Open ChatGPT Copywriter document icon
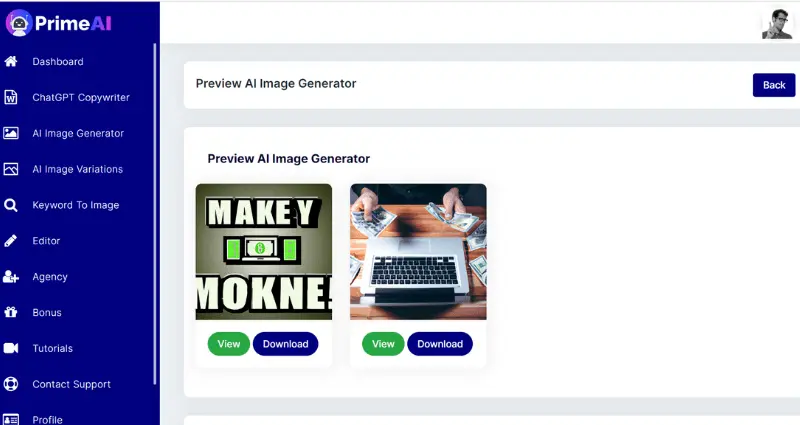 point(11,97)
